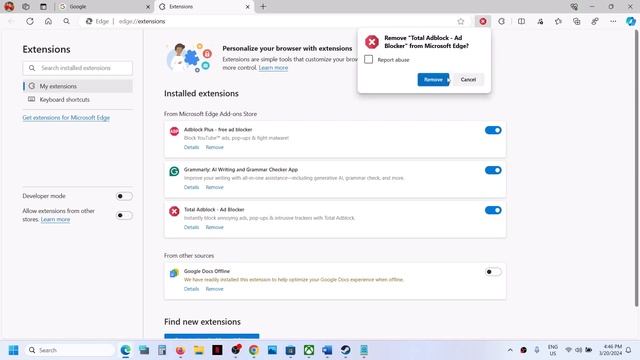The image size is (640, 360).
Task: Open Details for Total Adblock
Action: [191, 227]
